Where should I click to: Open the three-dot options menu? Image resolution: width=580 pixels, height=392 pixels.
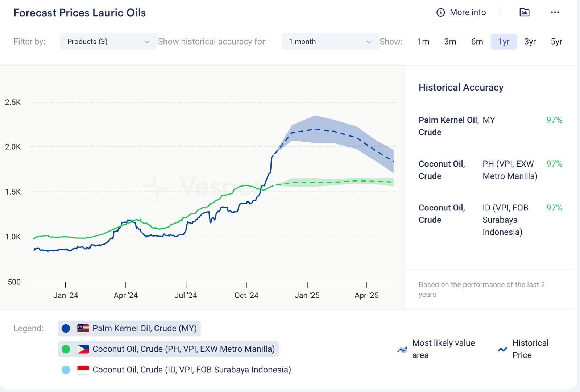pos(555,12)
